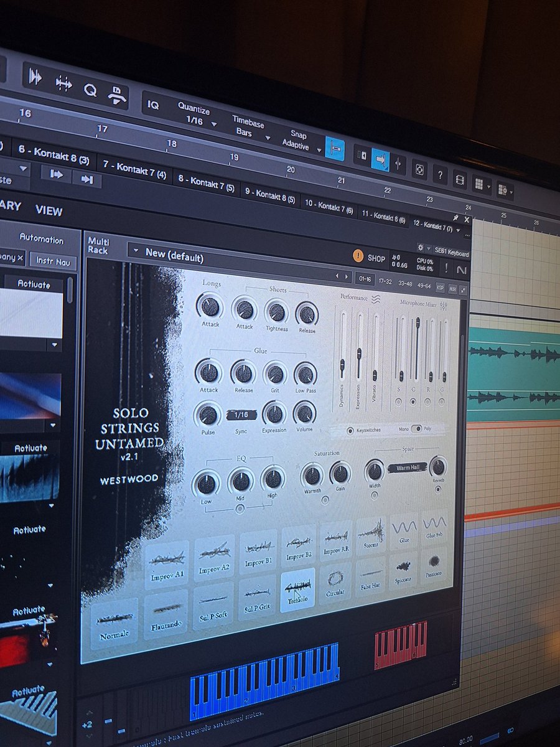The width and height of the screenshot is (560, 747).
Task: Click the Kontakt SHOP button
Action: tap(376, 258)
